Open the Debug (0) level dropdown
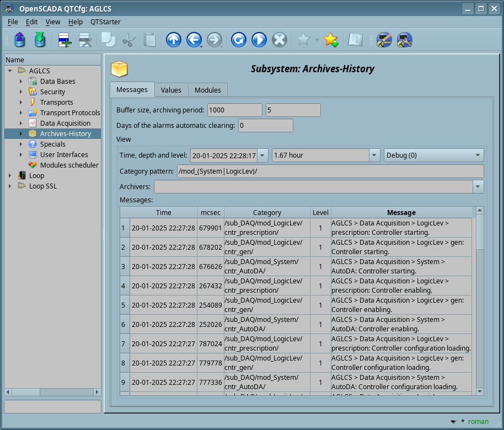 click(433, 155)
